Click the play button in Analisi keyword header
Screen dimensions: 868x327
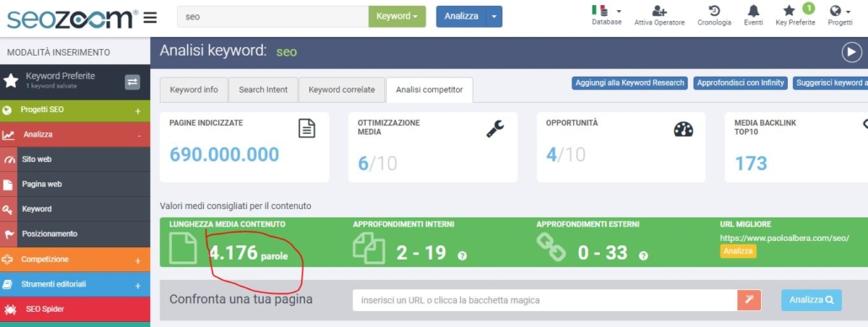tap(852, 52)
